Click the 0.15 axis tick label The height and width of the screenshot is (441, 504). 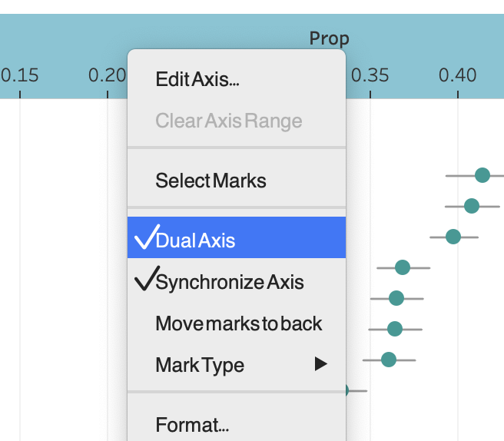tap(20, 75)
